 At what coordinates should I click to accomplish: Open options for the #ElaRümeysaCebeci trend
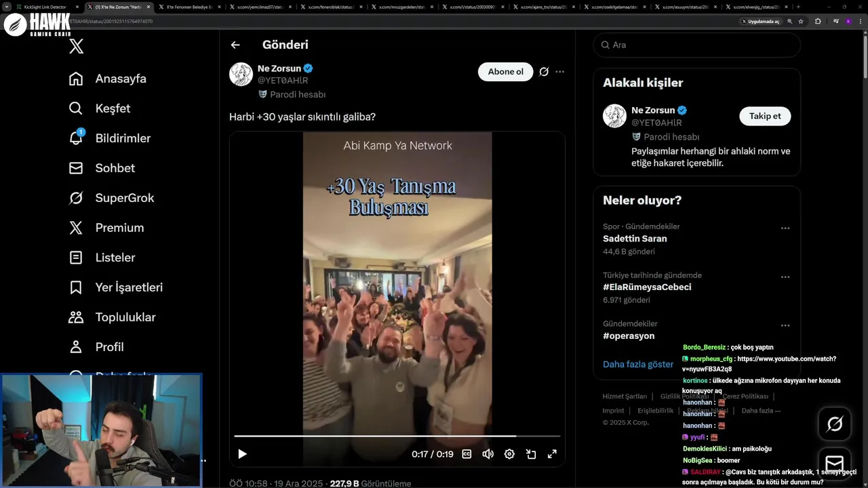click(785, 277)
